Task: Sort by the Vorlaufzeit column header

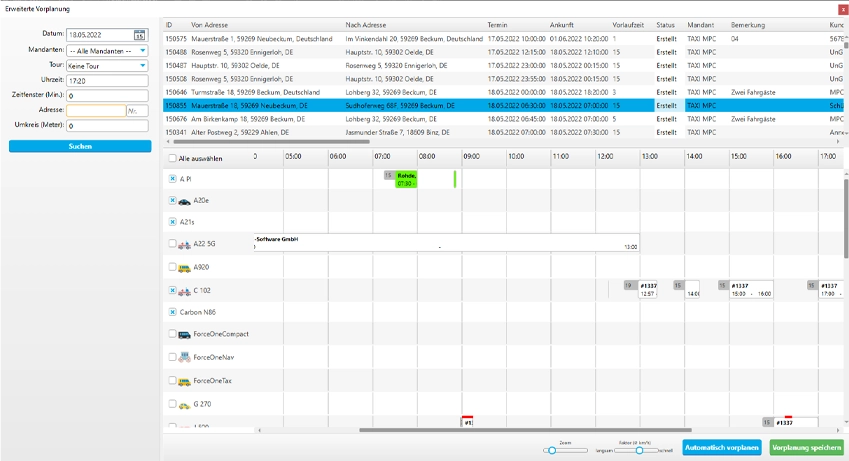Action: 628,25
